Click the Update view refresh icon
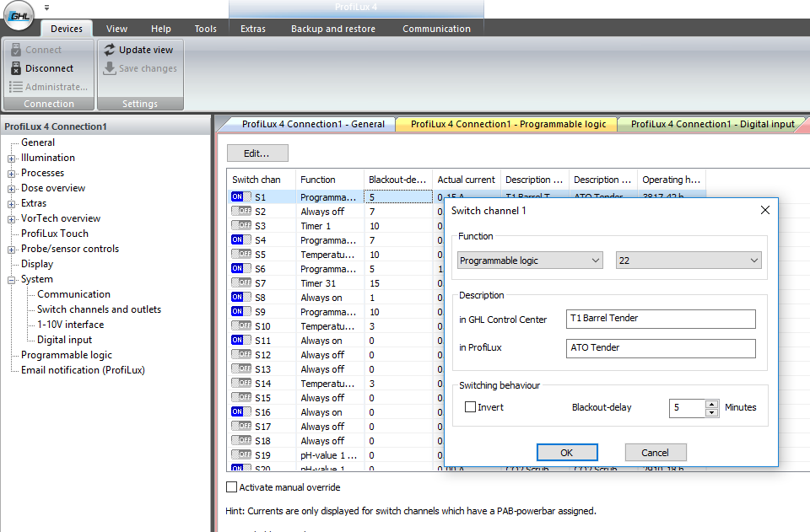This screenshot has width=810, height=532. [110, 50]
